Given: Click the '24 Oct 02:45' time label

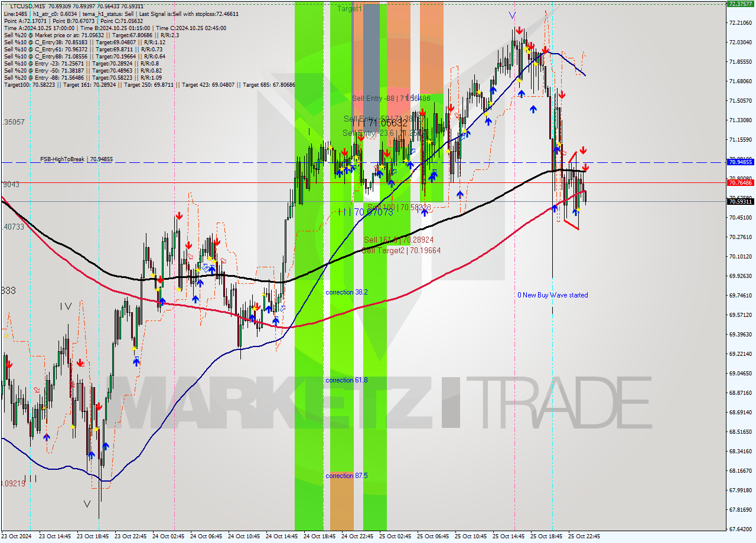Looking at the screenshot, I should click(169, 537).
